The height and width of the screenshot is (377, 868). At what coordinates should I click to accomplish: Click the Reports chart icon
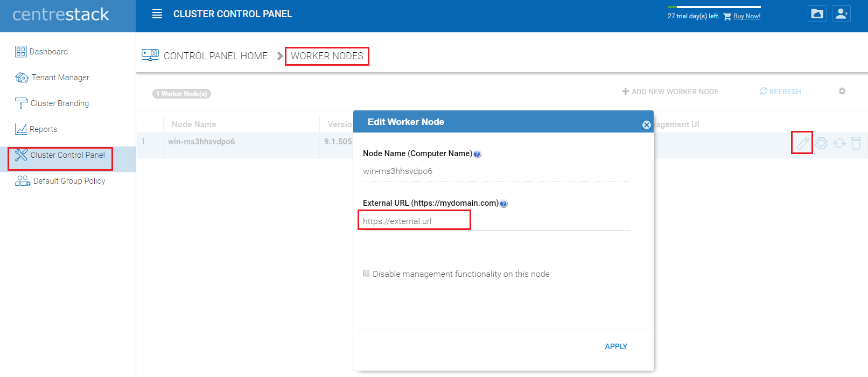point(21,129)
